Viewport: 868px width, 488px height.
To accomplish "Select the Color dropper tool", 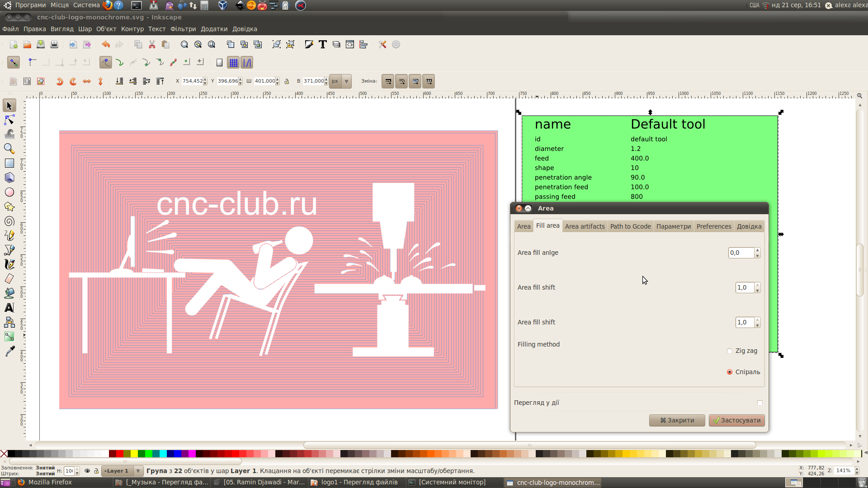I will point(9,351).
